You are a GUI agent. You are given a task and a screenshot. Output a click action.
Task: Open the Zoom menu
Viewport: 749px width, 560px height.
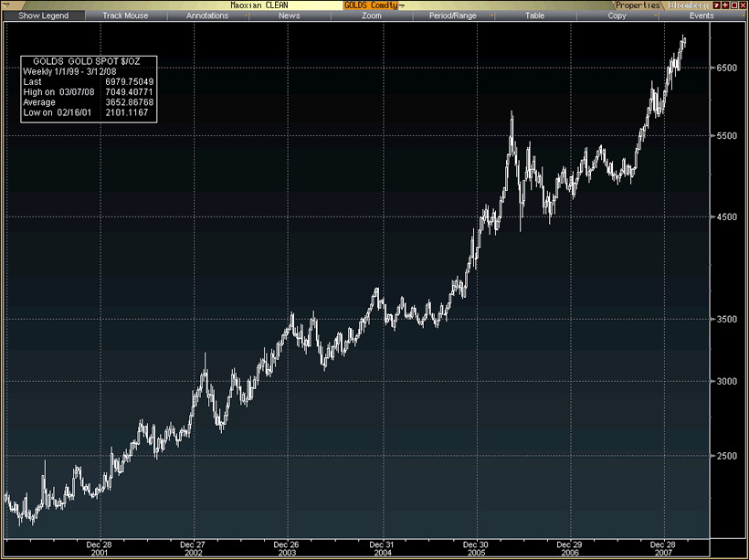(x=371, y=16)
